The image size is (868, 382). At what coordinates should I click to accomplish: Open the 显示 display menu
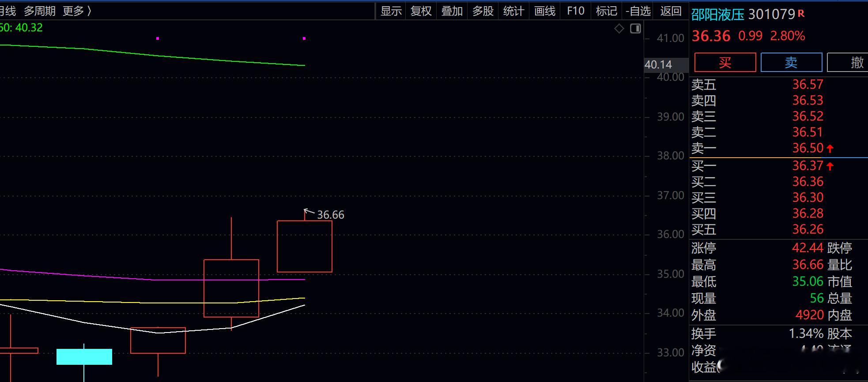pyautogui.click(x=391, y=11)
